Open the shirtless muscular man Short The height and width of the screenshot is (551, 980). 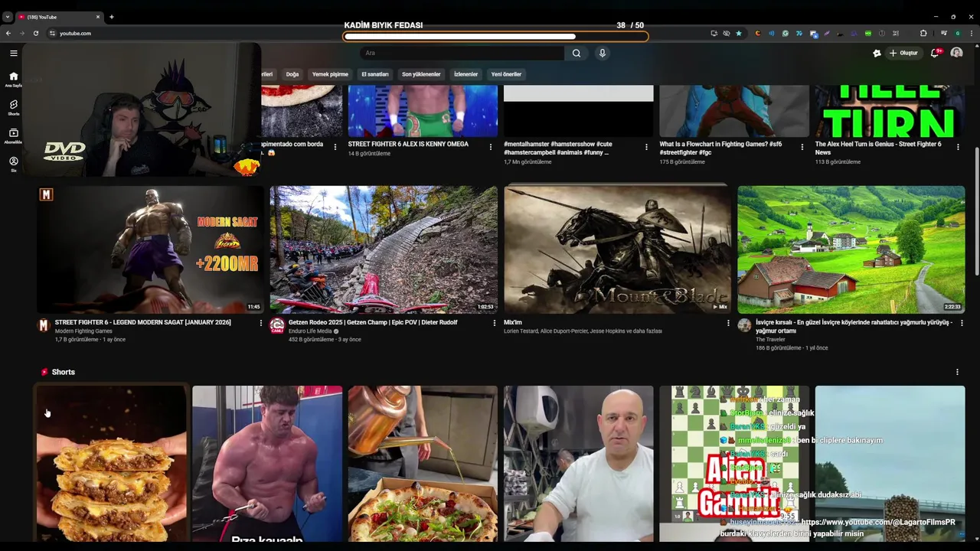pyautogui.click(x=267, y=464)
